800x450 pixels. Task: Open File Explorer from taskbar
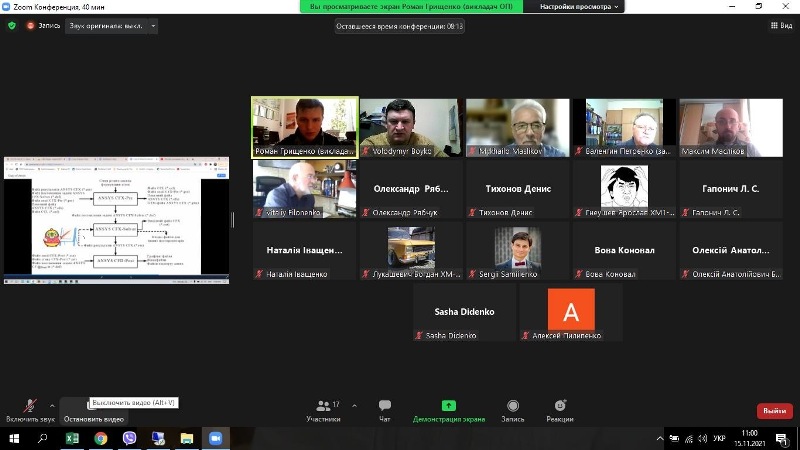pos(187,438)
